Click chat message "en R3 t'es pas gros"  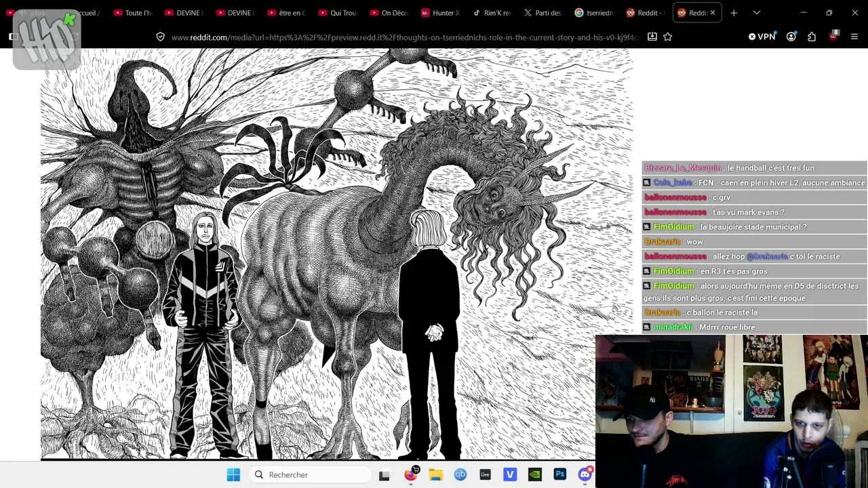click(734, 271)
